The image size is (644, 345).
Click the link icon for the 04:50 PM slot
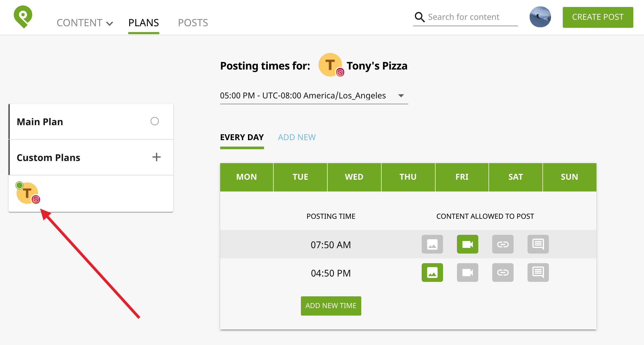point(503,273)
